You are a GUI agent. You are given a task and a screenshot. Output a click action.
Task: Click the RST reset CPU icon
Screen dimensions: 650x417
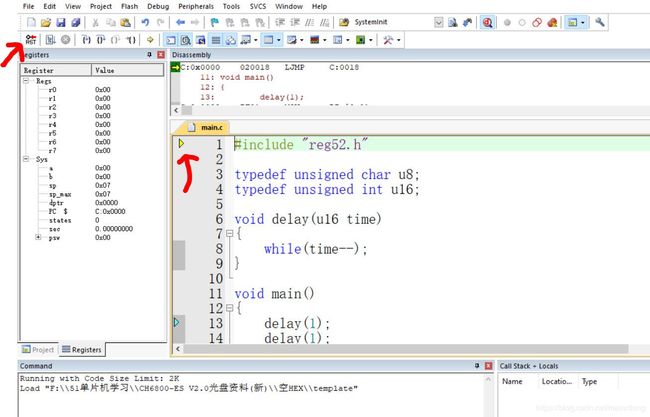tap(31, 40)
